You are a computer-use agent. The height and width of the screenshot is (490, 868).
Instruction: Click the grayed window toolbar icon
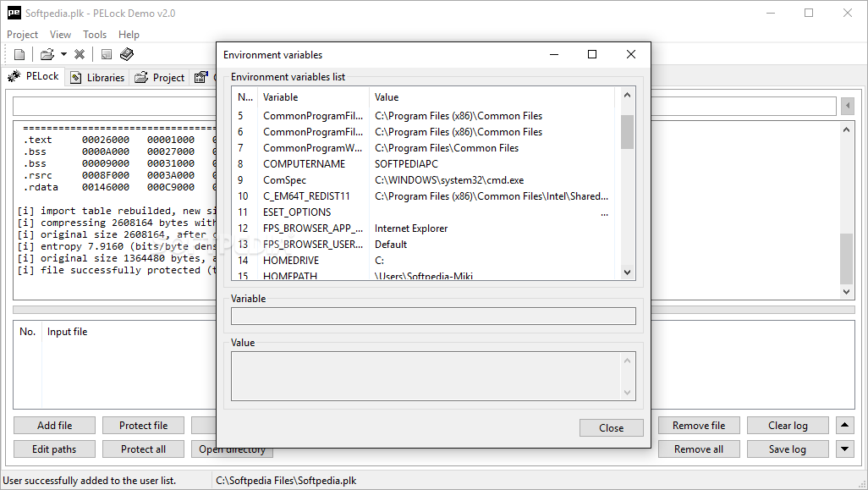point(107,54)
